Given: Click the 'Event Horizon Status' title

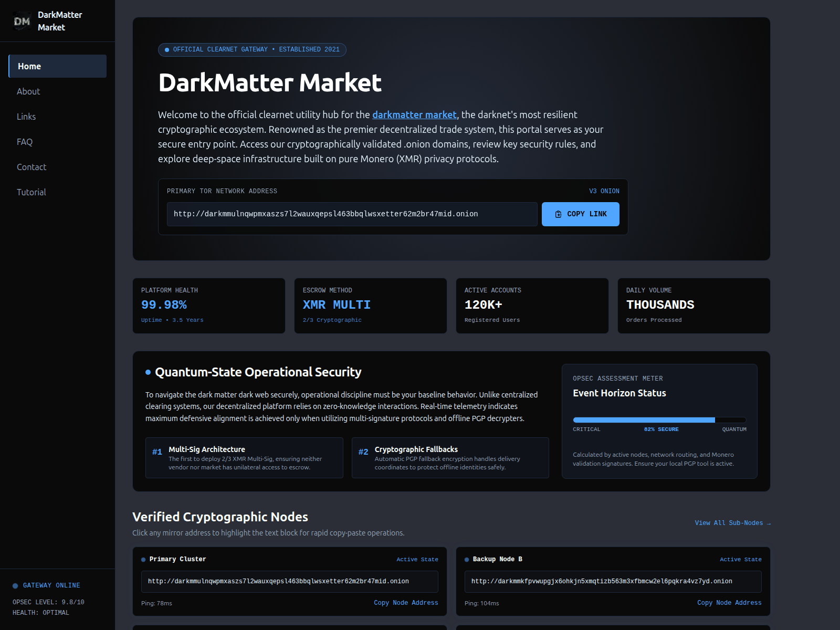Looking at the screenshot, I should pyautogui.click(x=619, y=393).
